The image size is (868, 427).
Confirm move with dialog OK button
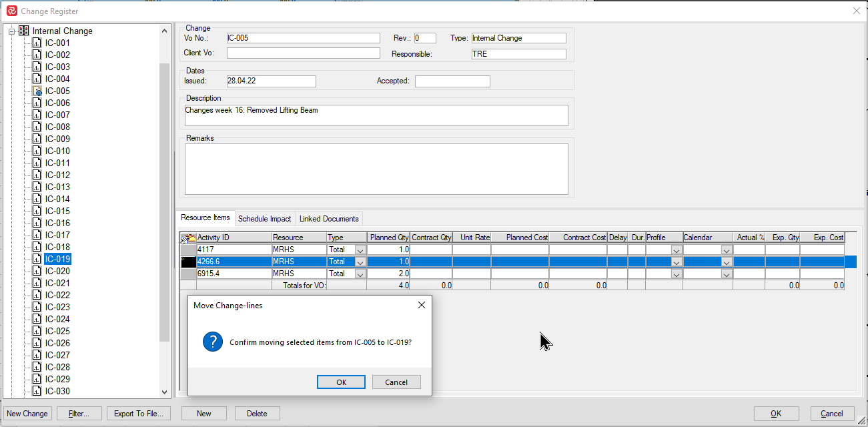coord(341,382)
